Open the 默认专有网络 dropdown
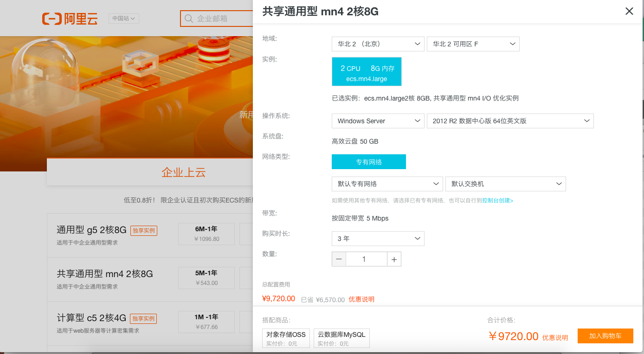Image resolution: width=644 pixels, height=354 pixels. point(387,184)
